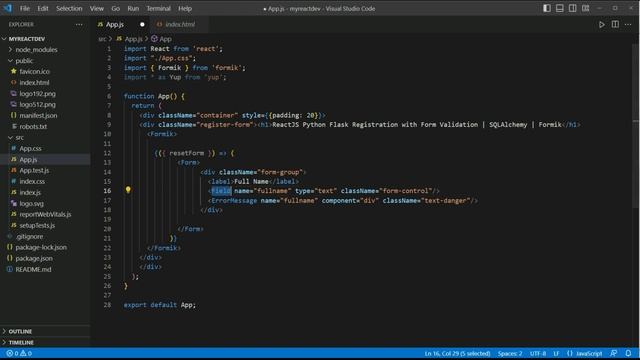Open the Customize Layout icon
640x360 pixels.
click(586, 8)
